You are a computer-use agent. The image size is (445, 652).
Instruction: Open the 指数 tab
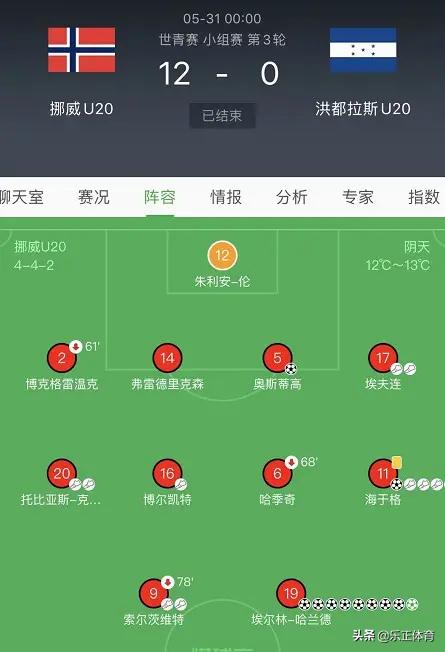point(424,197)
